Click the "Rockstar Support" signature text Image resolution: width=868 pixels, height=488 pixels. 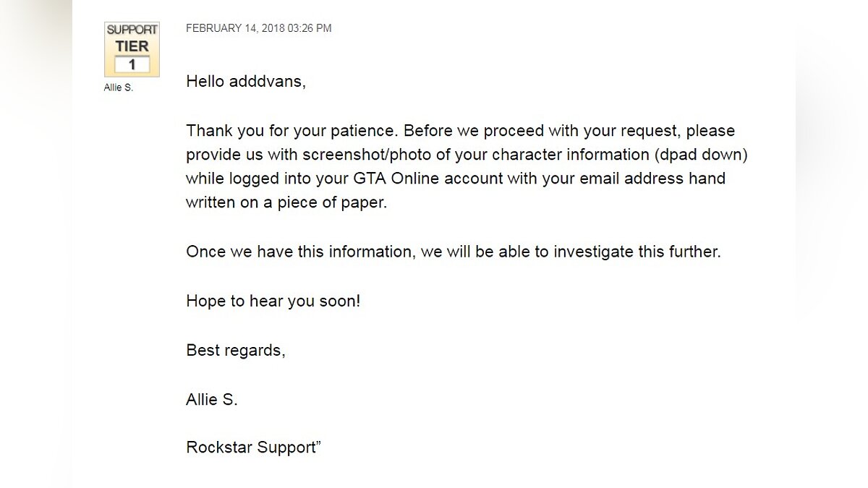point(252,448)
